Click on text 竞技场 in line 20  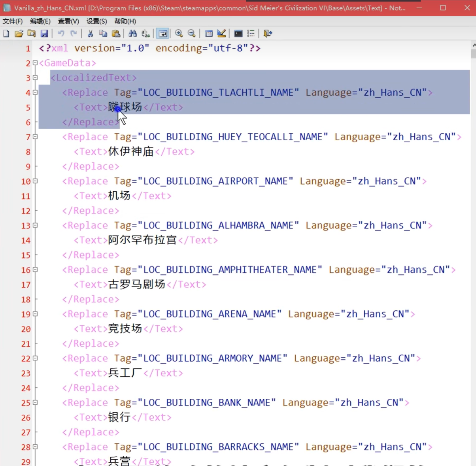click(125, 328)
